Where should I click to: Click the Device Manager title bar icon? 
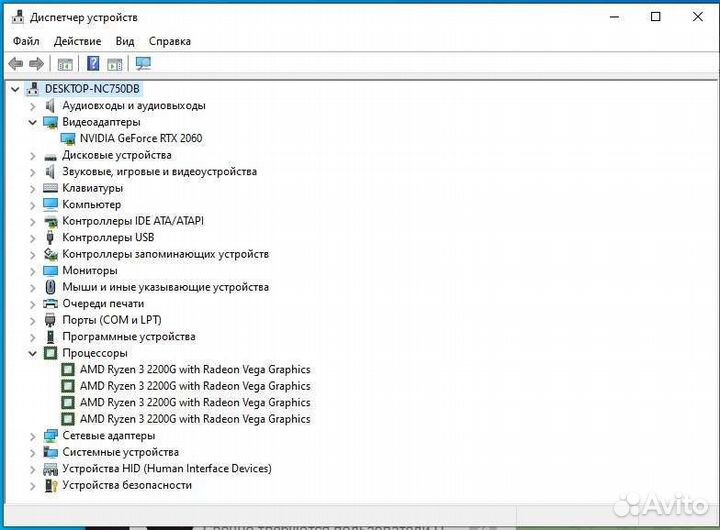pos(17,17)
